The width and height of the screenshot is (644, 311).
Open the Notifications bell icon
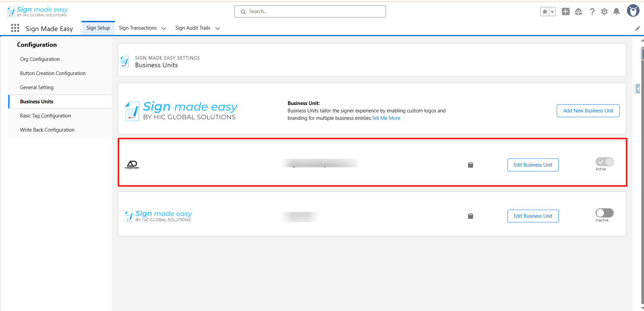point(616,12)
